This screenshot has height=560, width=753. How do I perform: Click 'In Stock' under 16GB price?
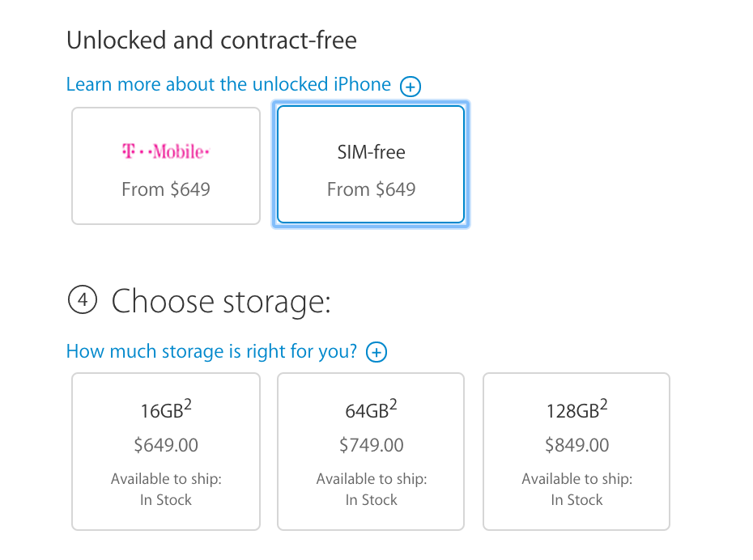tap(166, 500)
